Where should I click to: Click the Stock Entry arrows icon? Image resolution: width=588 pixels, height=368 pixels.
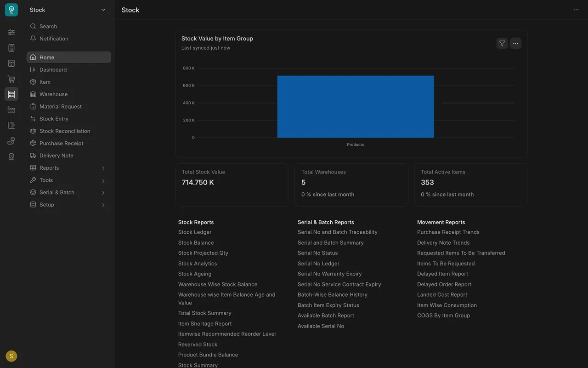pyautogui.click(x=33, y=119)
